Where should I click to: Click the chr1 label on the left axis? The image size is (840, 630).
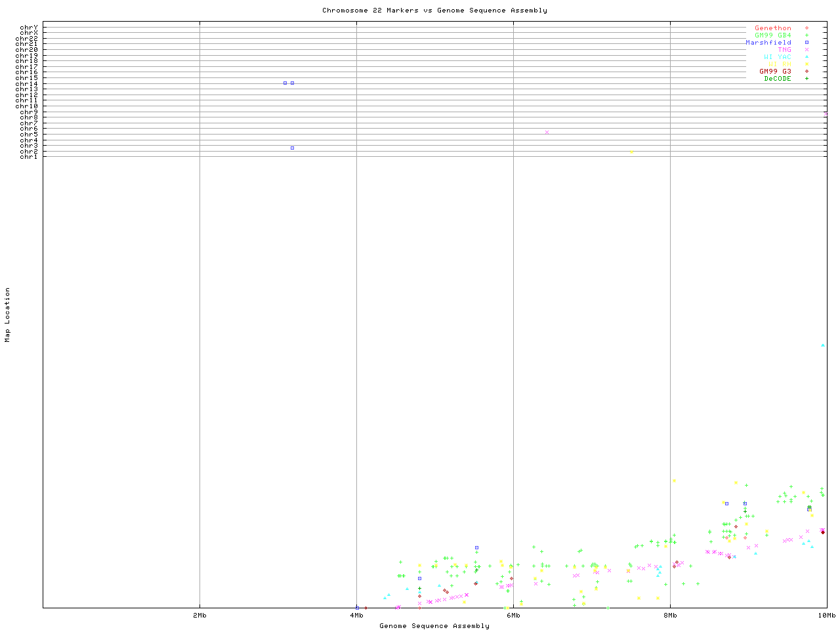click(29, 157)
